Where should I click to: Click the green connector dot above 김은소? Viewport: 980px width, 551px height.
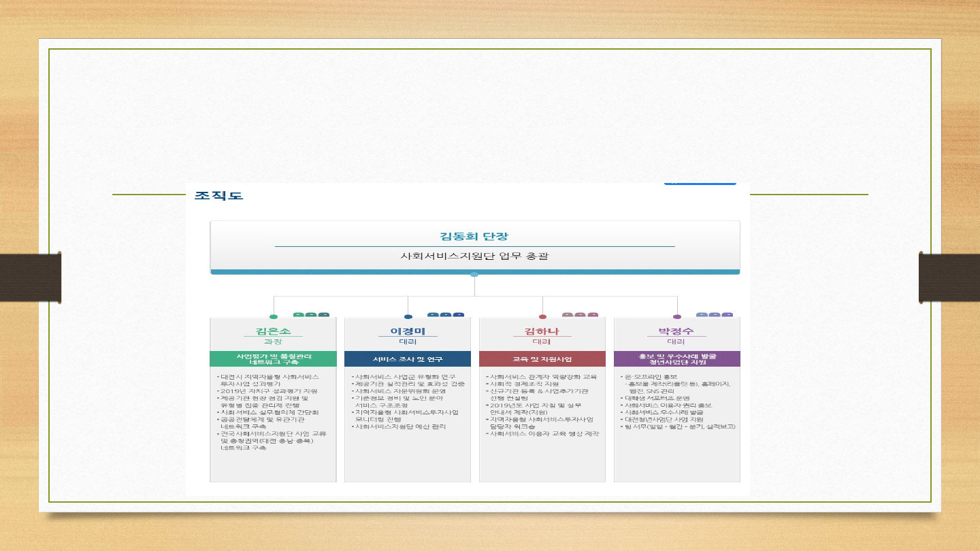click(x=274, y=317)
